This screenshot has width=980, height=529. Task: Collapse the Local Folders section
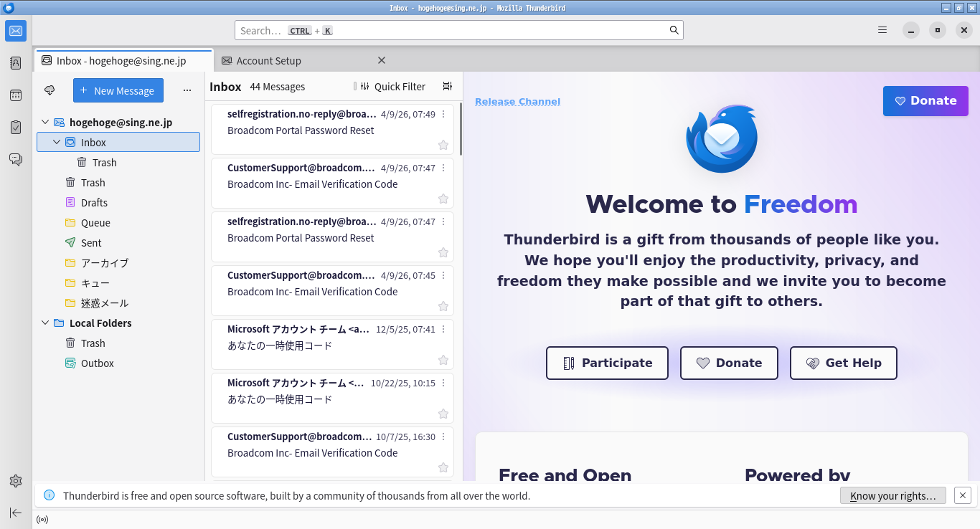point(44,323)
